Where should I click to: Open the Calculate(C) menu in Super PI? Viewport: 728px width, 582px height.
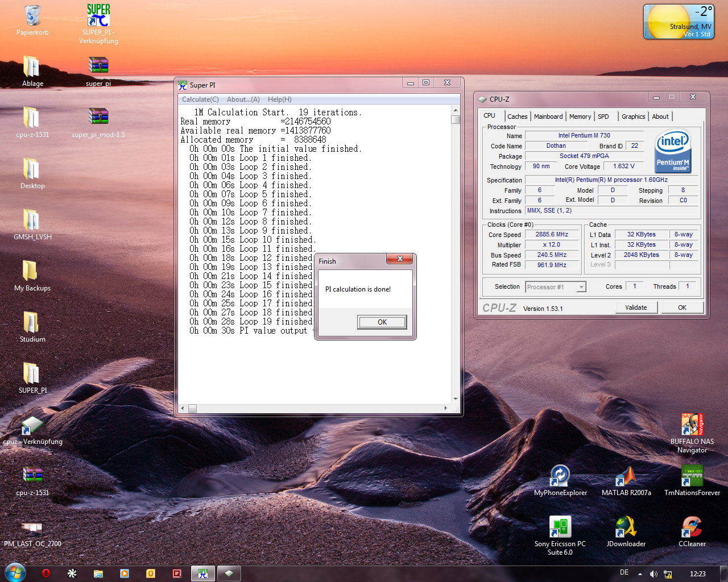point(200,99)
